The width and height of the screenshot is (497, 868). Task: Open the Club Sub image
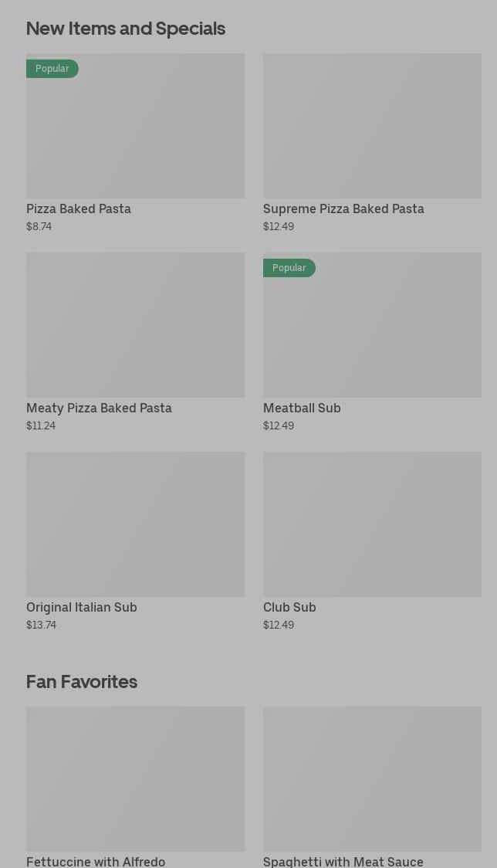coord(372,524)
